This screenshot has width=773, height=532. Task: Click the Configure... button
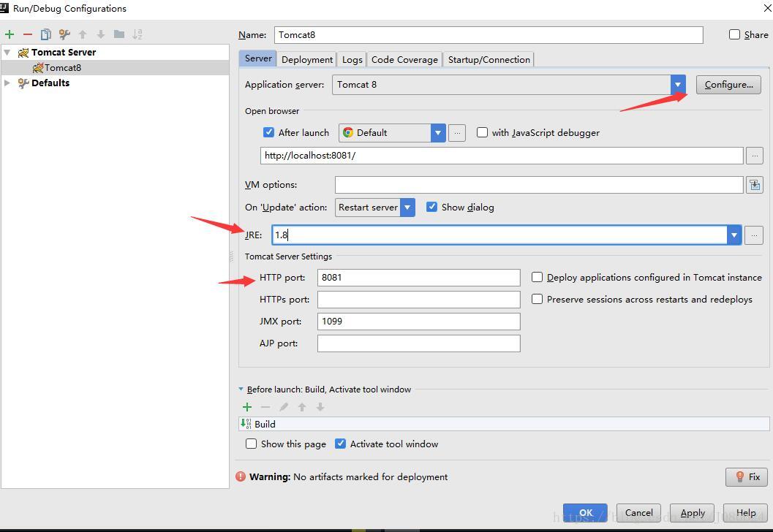pyautogui.click(x=728, y=85)
